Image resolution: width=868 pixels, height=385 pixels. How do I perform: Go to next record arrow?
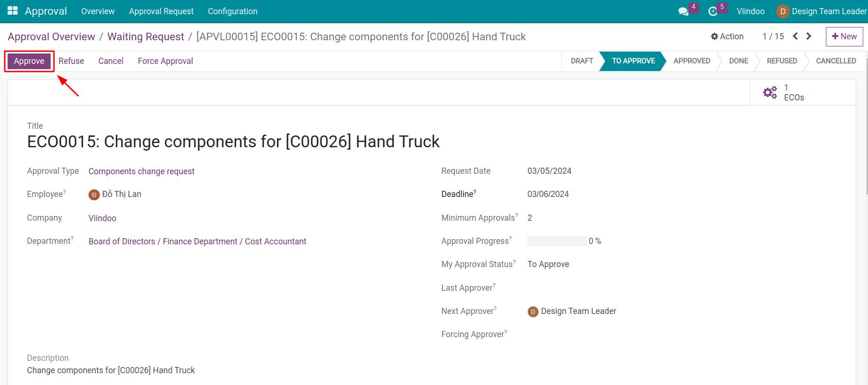point(809,36)
